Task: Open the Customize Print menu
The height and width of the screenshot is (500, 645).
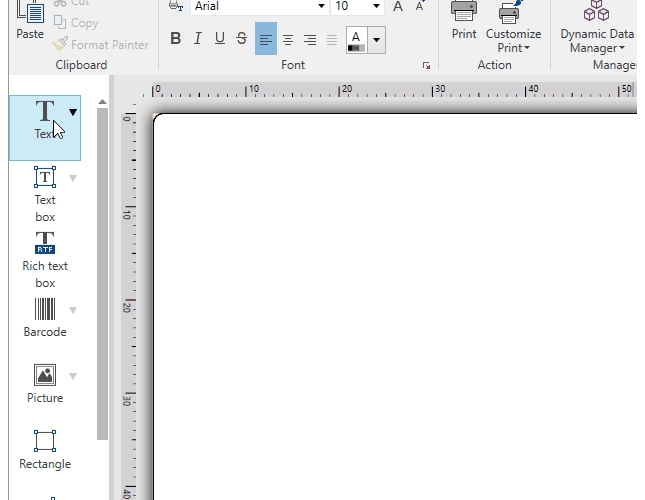Action: click(x=513, y=40)
